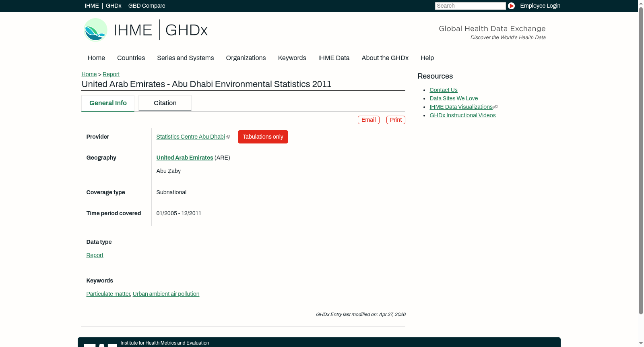Image resolution: width=644 pixels, height=347 pixels.
Task: Click the 'Keywords' section label
Action: 100,281
